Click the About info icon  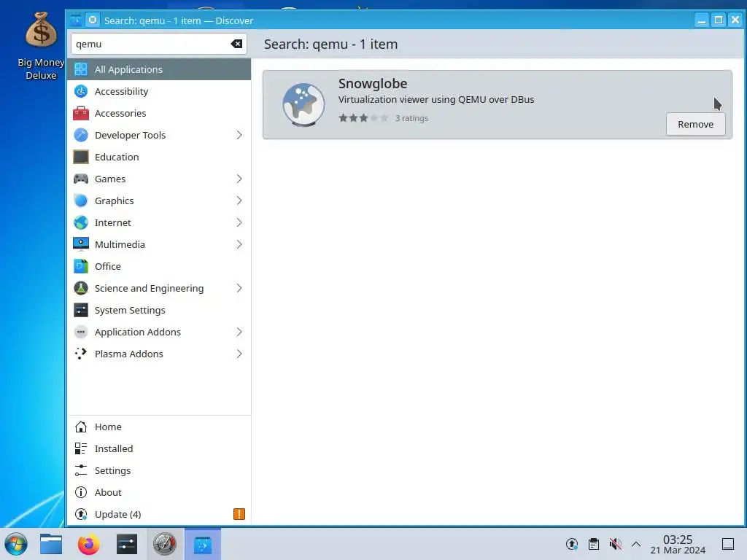tap(81, 493)
